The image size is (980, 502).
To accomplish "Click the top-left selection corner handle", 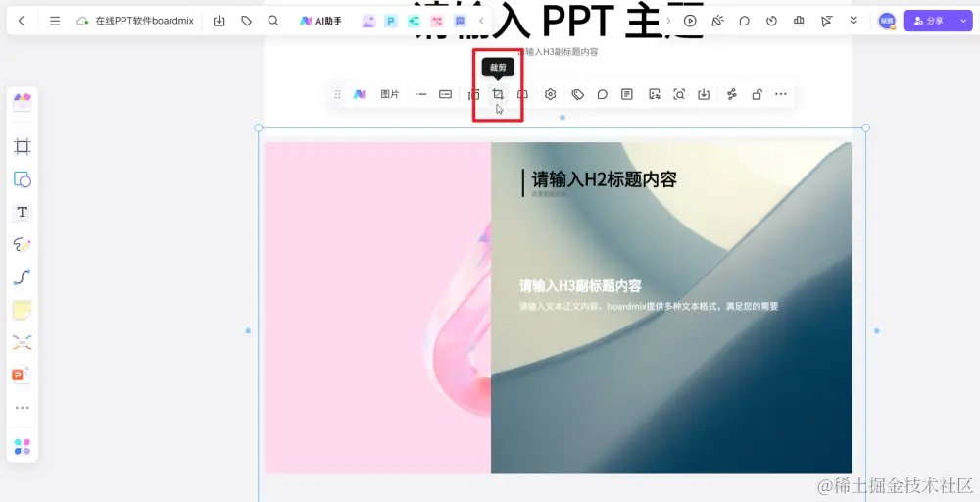I will coord(259,127).
